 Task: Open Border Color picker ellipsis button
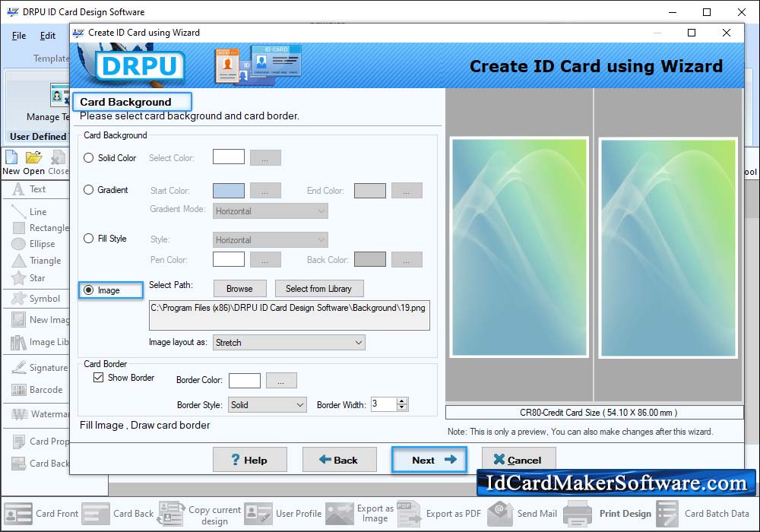tap(281, 380)
